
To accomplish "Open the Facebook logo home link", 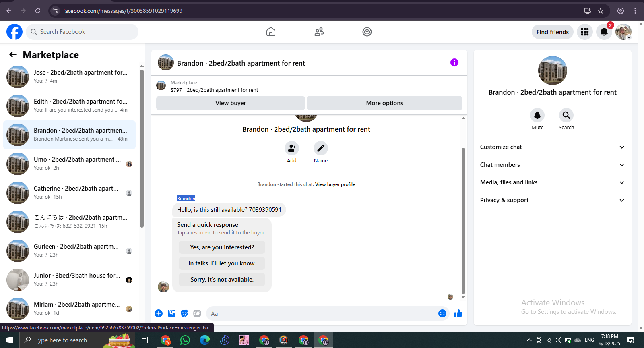I will (x=14, y=32).
